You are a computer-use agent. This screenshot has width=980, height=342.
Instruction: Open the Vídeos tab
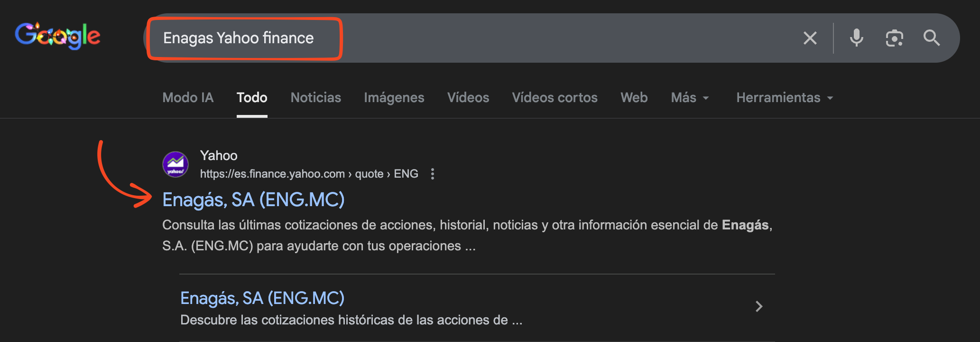[x=468, y=98]
